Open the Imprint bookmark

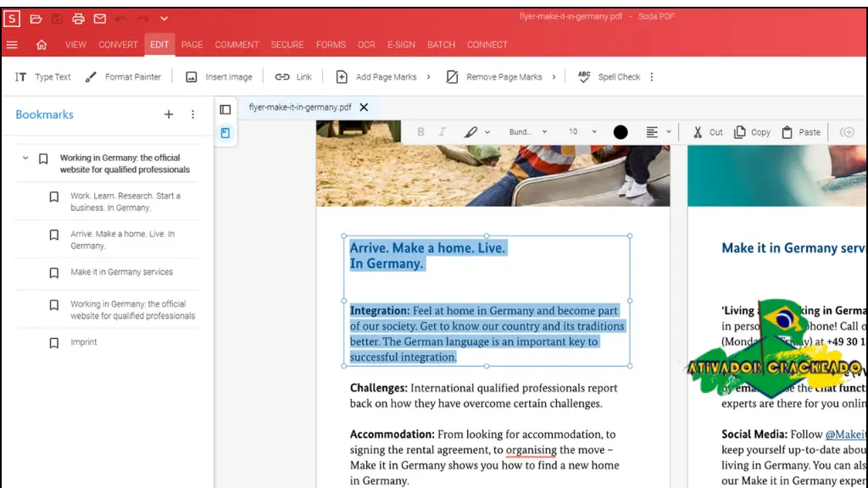coord(84,342)
